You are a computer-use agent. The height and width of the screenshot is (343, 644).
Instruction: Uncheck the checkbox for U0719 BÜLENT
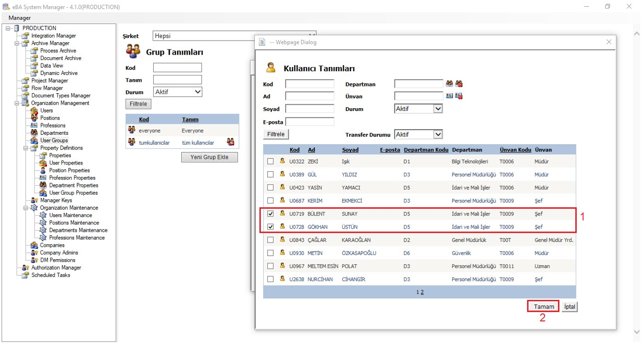(270, 213)
